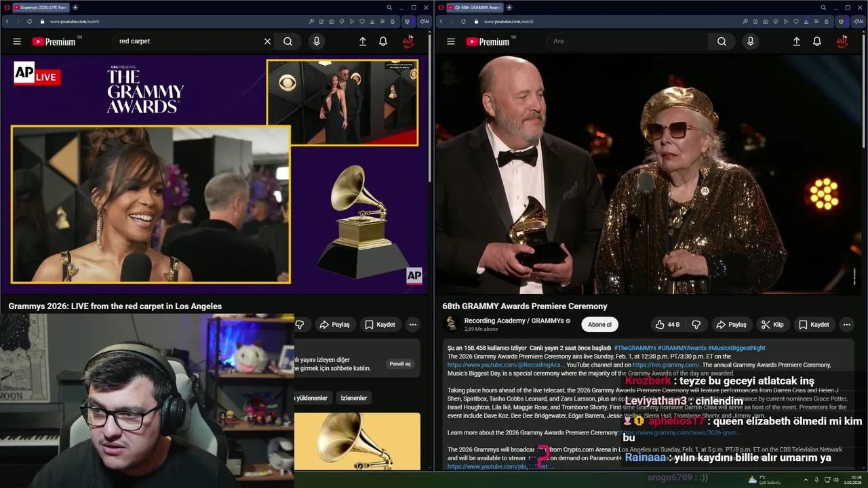Clear the 'red carpet' search text
This screenshot has height=488, width=868.
pyautogui.click(x=267, y=41)
